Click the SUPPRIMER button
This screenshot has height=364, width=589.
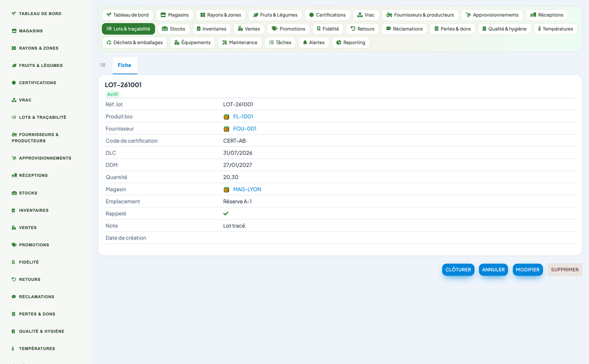point(565,270)
